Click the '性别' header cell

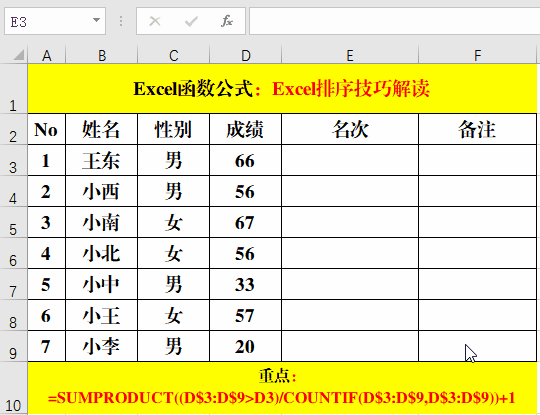[174, 129]
